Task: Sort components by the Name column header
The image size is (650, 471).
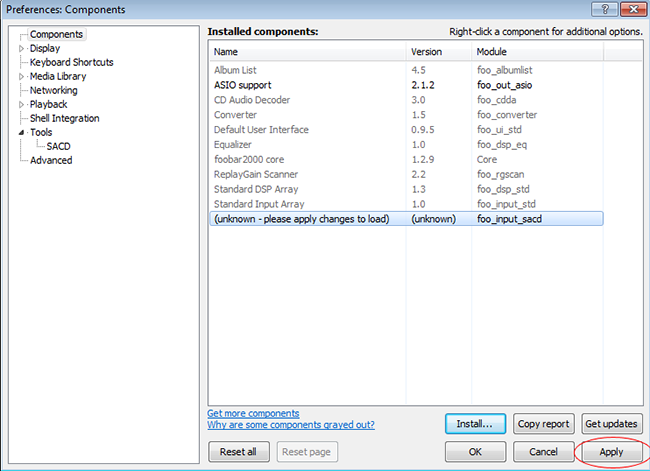Action: pos(306,51)
